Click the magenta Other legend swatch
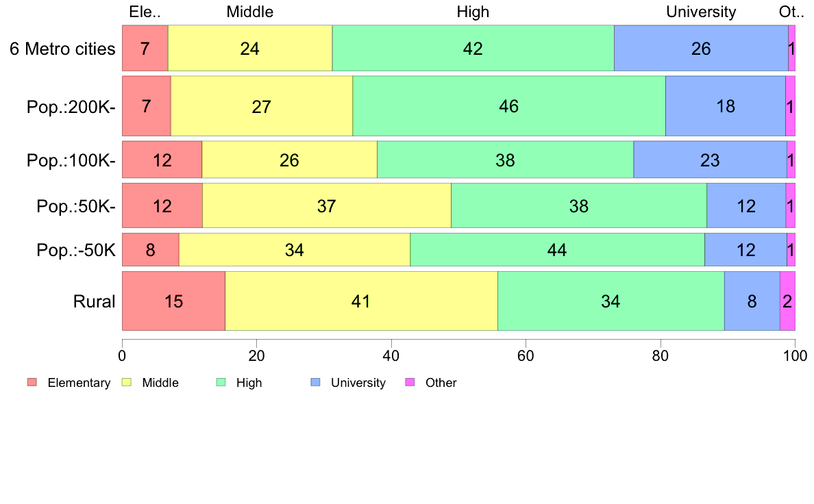Image resolution: width=814 pixels, height=504 pixels. [410, 383]
